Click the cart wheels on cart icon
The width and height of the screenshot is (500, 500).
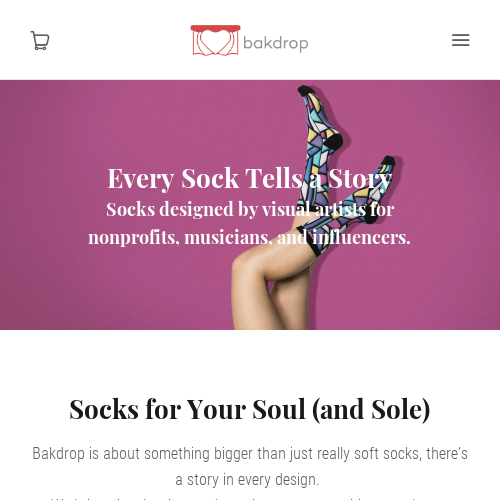coord(40,48)
